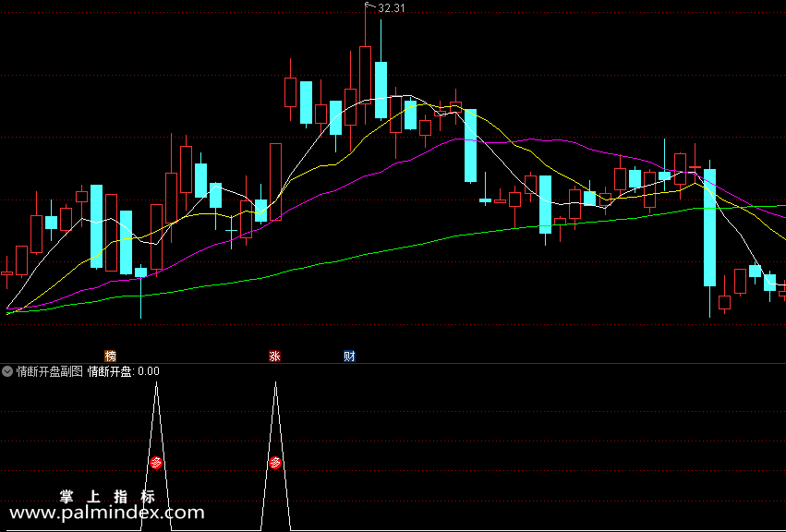Click the 情断开盘: 0.00 value label
The image size is (786, 532).
point(124,371)
